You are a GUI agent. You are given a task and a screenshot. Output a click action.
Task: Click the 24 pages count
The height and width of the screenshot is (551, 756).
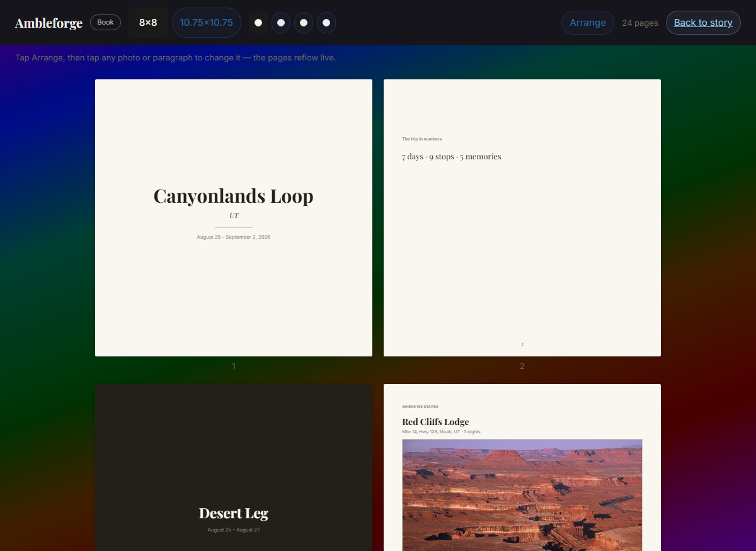coord(640,23)
